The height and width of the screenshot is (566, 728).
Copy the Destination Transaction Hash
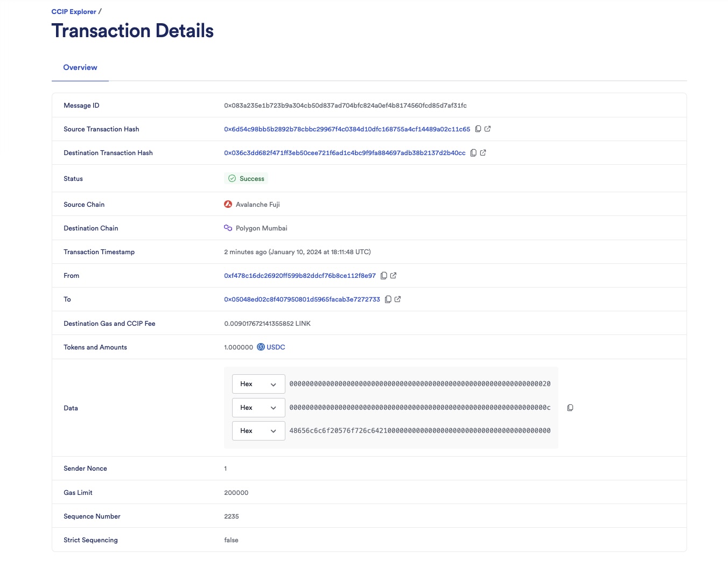coord(473,153)
